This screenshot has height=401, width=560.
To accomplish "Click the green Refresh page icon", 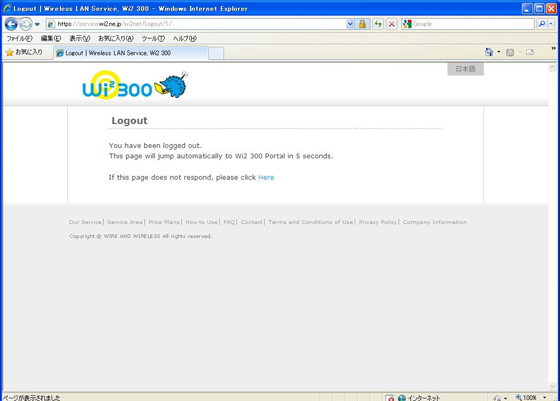I will [378, 24].
